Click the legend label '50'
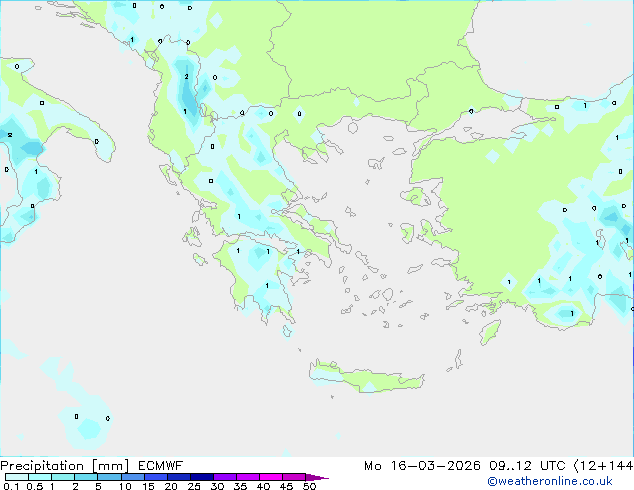 (309, 486)
